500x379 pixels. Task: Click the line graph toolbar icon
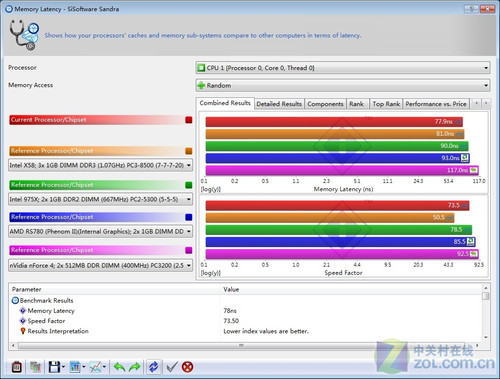coord(96,367)
